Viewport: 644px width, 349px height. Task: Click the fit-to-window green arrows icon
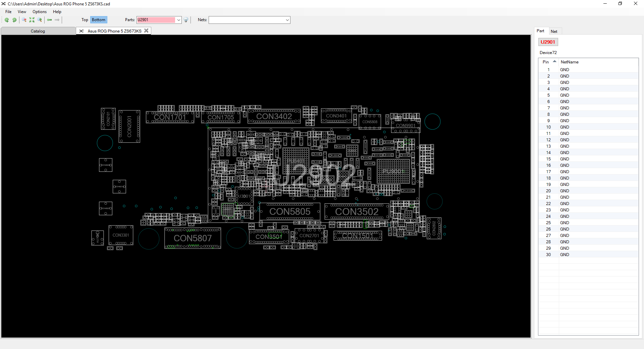32,20
